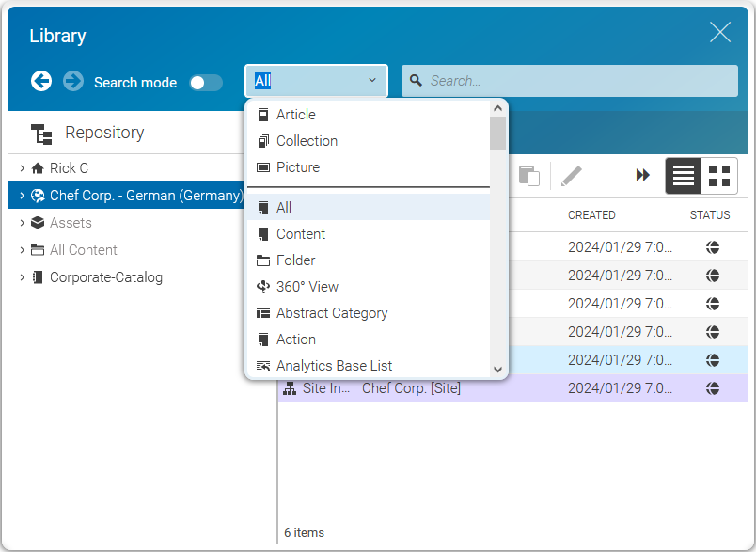Viewport: 756px width, 552px height.
Task: Click the Repository hierarchy icon
Action: click(x=42, y=134)
